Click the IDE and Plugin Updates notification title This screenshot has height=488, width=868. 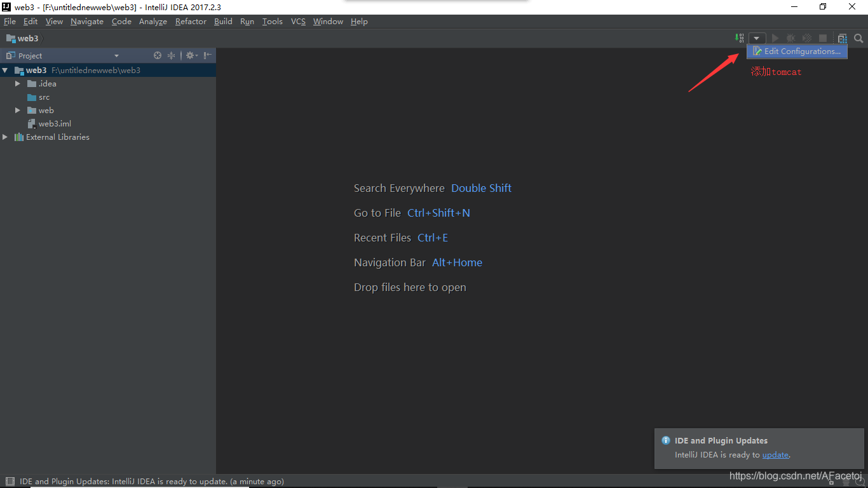(721, 440)
